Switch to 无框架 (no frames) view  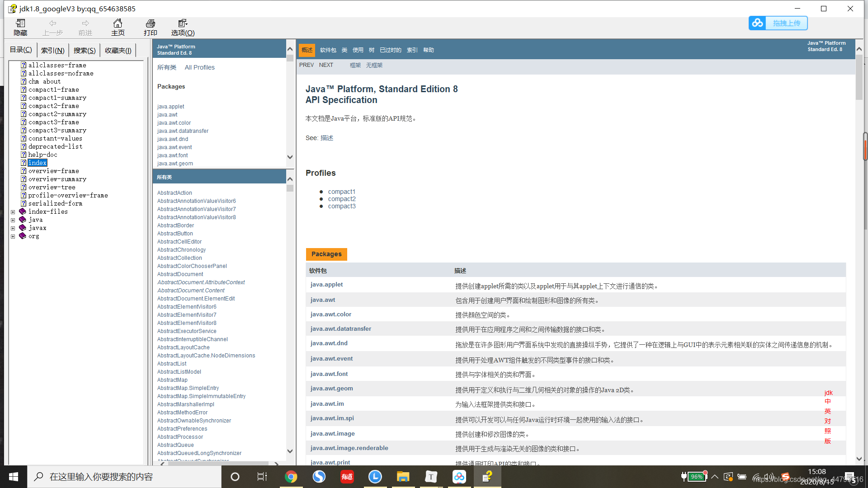pos(374,65)
